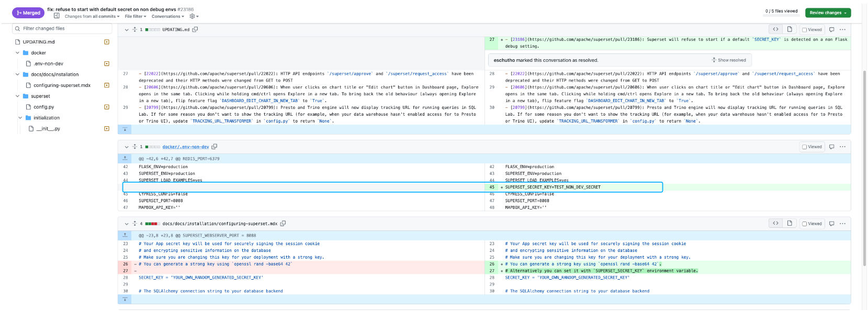
Task: Copy the docker/.env-non-dev file path
Action: [214, 147]
